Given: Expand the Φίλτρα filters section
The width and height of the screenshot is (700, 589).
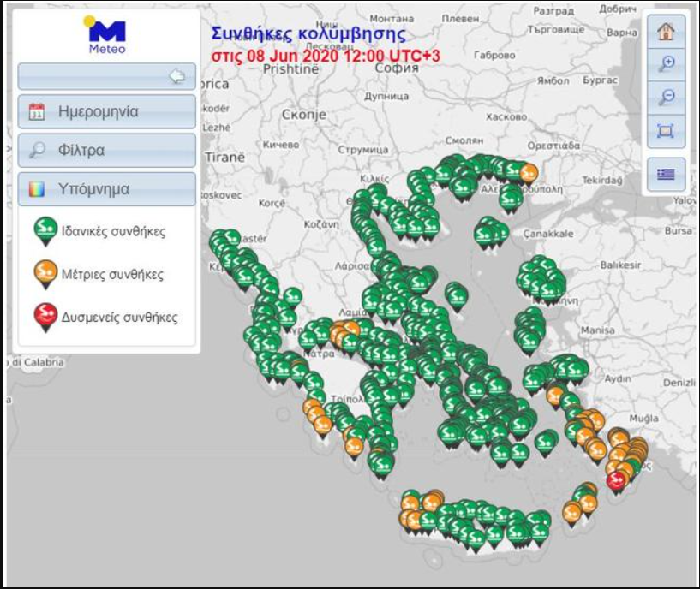Looking at the screenshot, I should pos(107,150).
